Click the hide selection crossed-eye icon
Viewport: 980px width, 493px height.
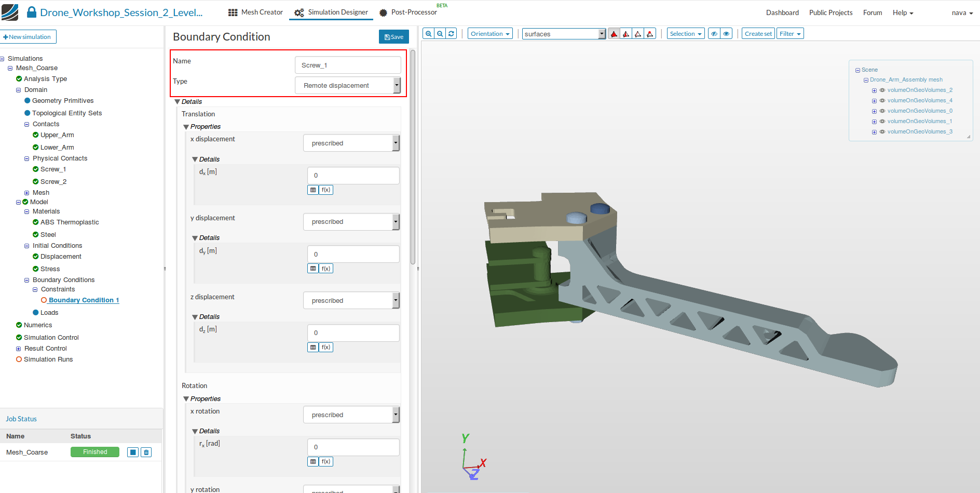[x=715, y=34]
